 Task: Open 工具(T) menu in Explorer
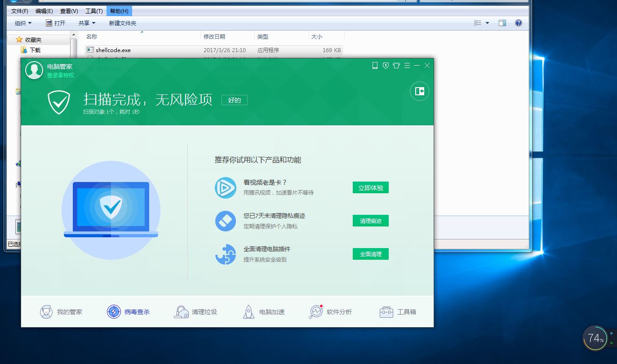pos(94,11)
